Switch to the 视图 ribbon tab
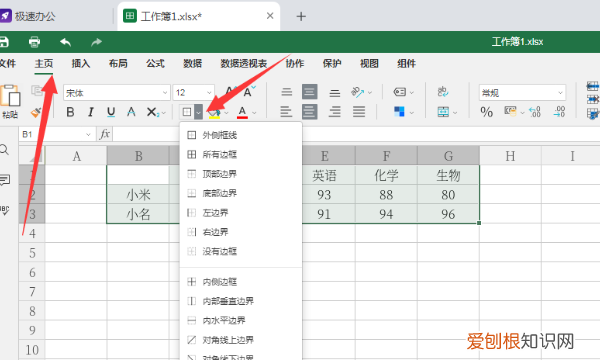 pos(369,64)
